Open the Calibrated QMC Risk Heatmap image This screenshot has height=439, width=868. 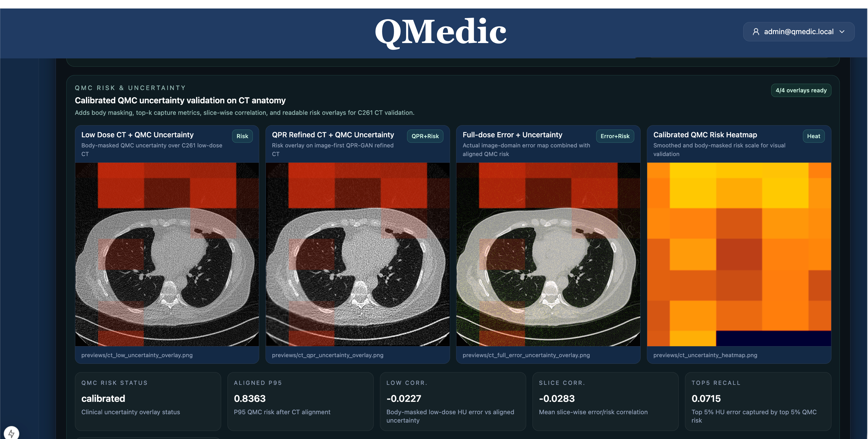click(739, 254)
